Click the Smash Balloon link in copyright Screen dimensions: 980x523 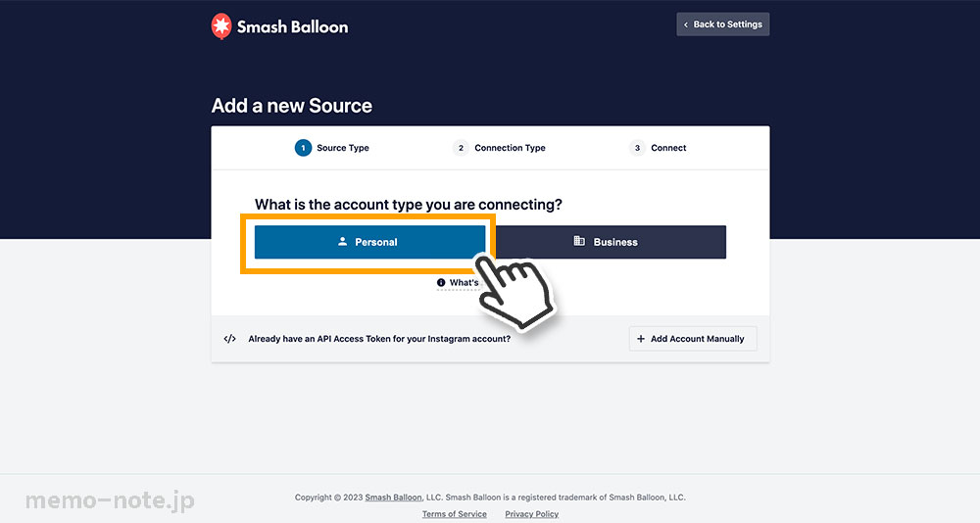coord(393,498)
